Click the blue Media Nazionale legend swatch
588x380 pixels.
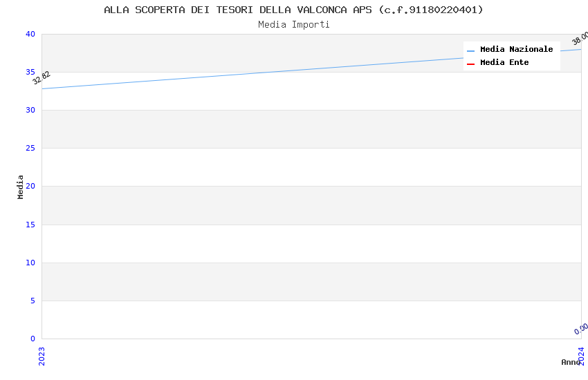coord(470,50)
